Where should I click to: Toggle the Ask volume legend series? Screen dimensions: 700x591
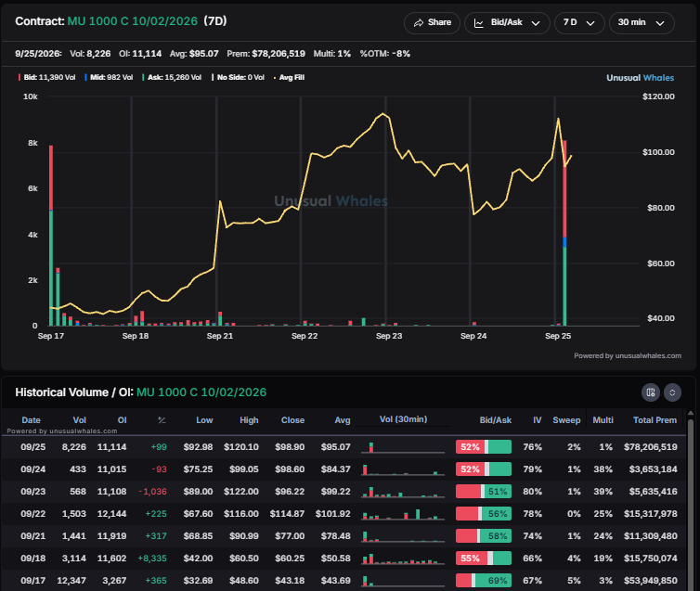point(172,77)
